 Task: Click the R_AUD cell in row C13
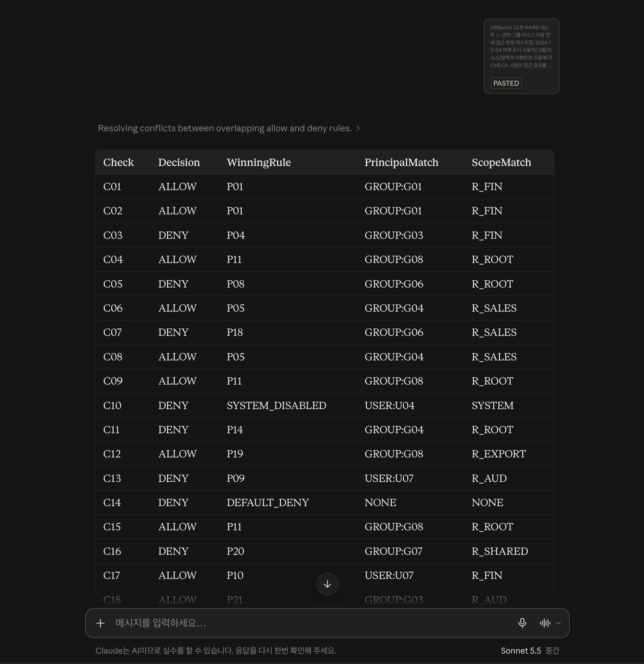(x=489, y=478)
